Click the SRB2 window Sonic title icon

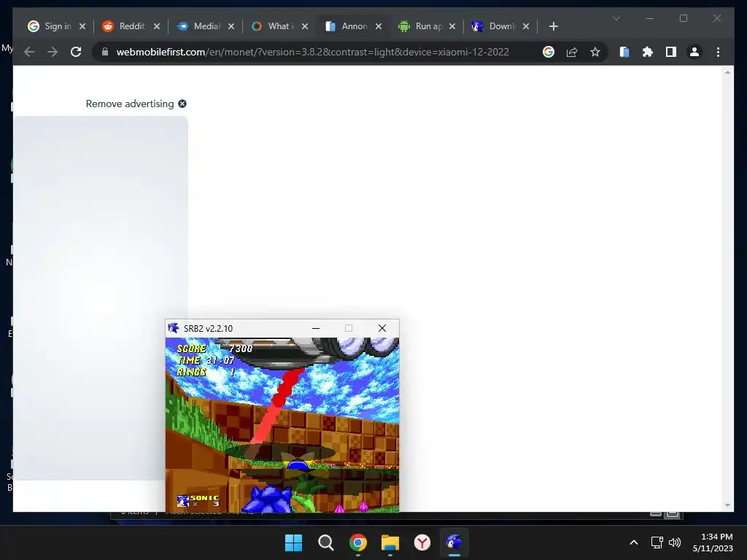click(174, 328)
